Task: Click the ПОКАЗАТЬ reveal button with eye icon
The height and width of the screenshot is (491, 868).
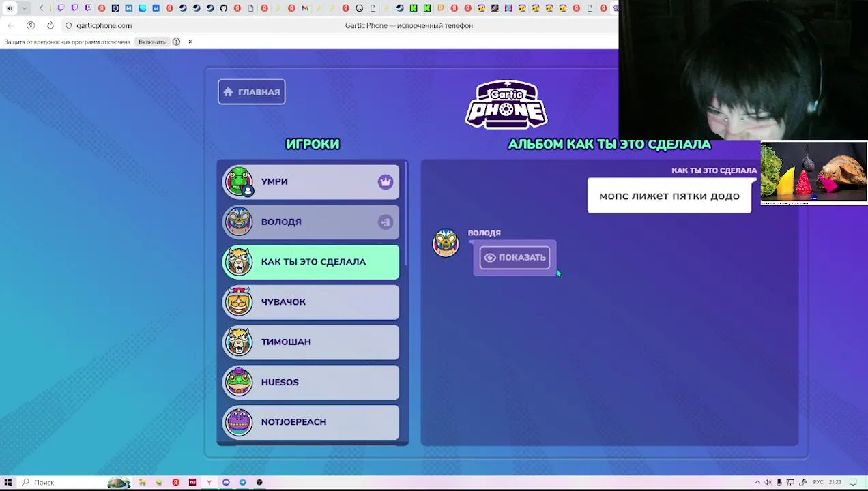Action: (x=515, y=258)
